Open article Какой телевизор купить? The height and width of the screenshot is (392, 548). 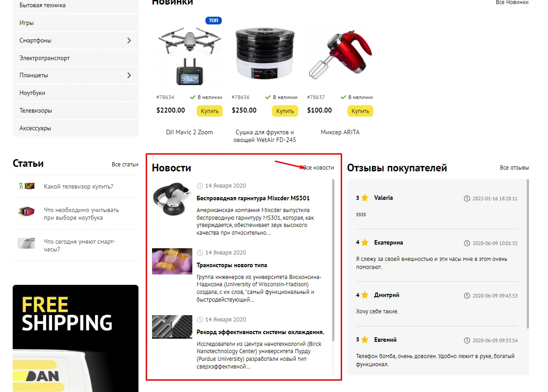pos(79,186)
